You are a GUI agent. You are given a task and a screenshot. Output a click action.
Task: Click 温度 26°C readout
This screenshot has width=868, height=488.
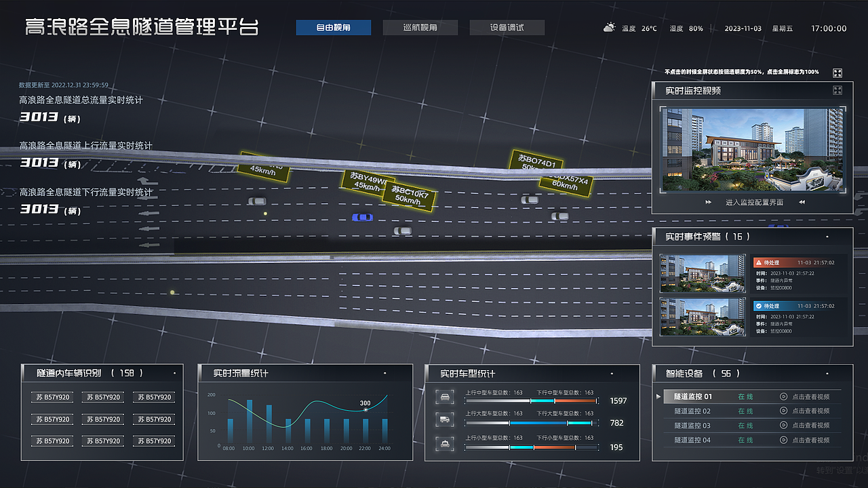coord(639,28)
